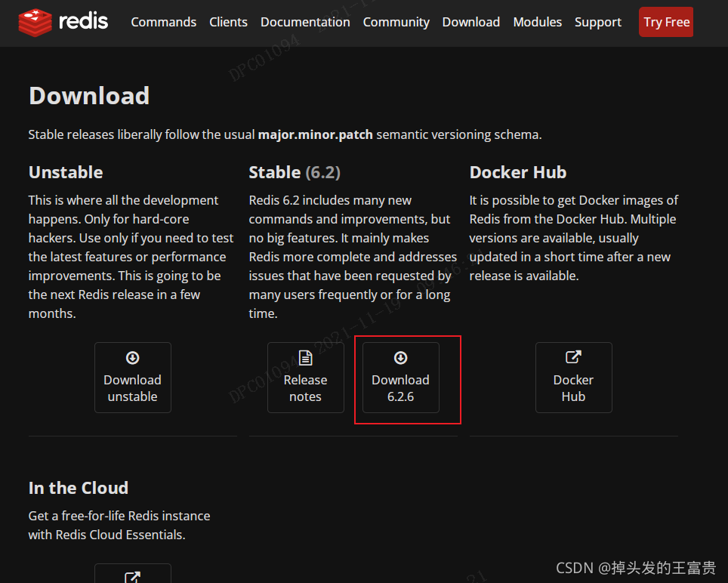Open the Release notes button

[306, 378]
